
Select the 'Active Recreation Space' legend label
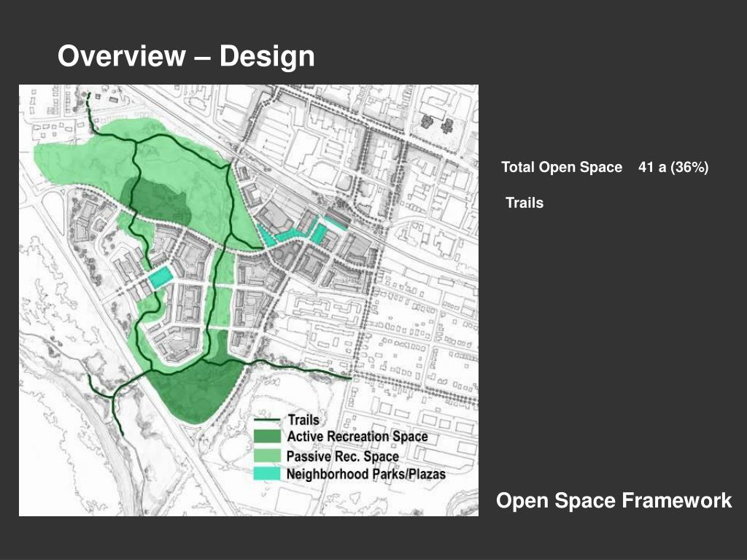[x=357, y=437]
